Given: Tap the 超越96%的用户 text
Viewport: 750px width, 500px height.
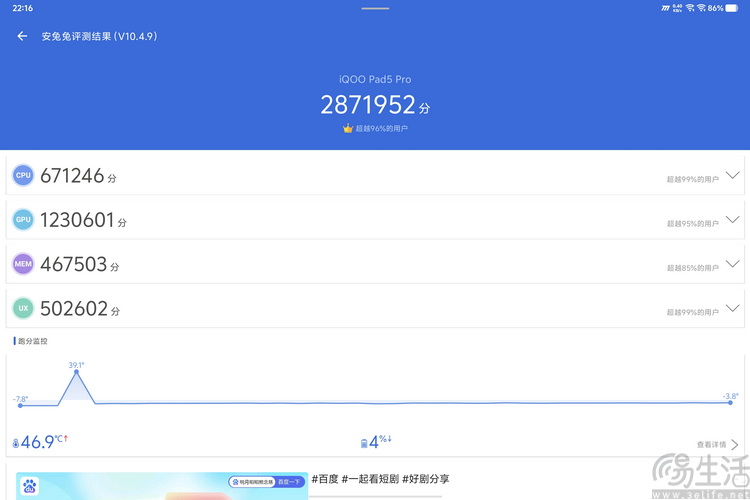Looking at the screenshot, I should click(381, 128).
